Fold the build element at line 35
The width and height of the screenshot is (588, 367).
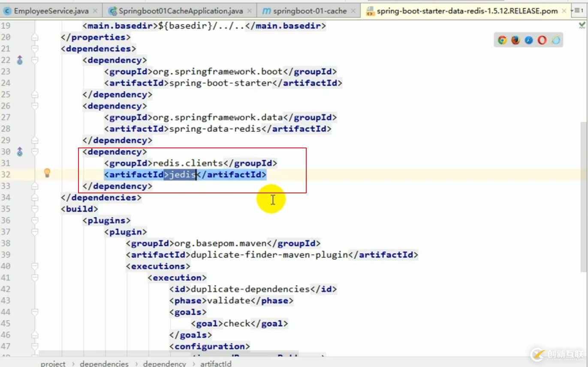[x=35, y=209]
